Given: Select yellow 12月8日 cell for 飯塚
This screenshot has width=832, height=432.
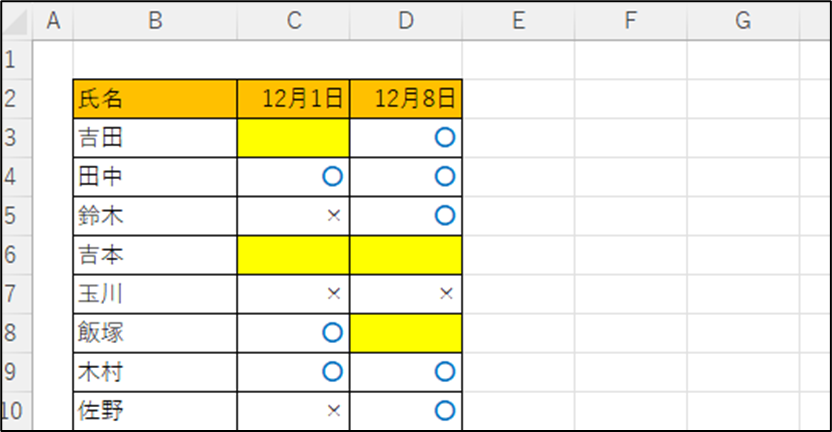Looking at the screenshot, I should coord(406,333).
